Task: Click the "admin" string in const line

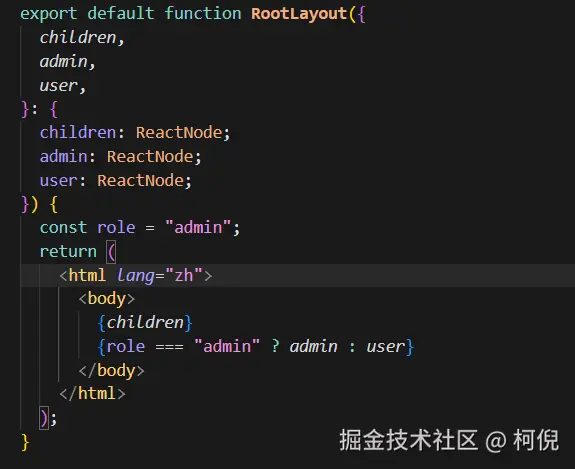Action: click(198, 228)
